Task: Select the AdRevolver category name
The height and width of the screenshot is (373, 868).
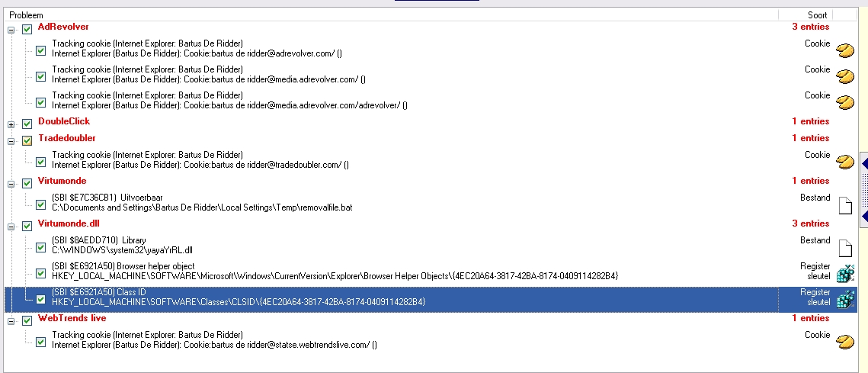Action: point(63,27)
